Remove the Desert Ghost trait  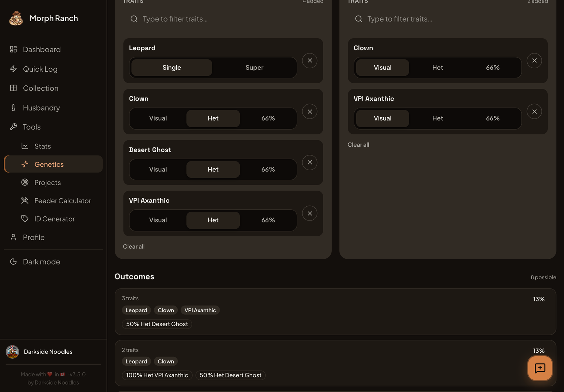310,162
